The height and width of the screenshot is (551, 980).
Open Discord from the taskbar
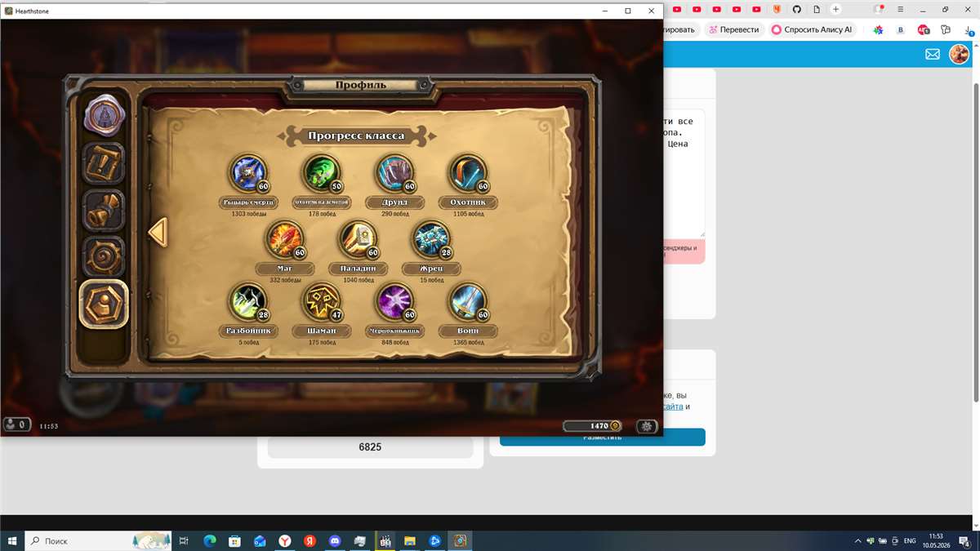coord(334,540)
